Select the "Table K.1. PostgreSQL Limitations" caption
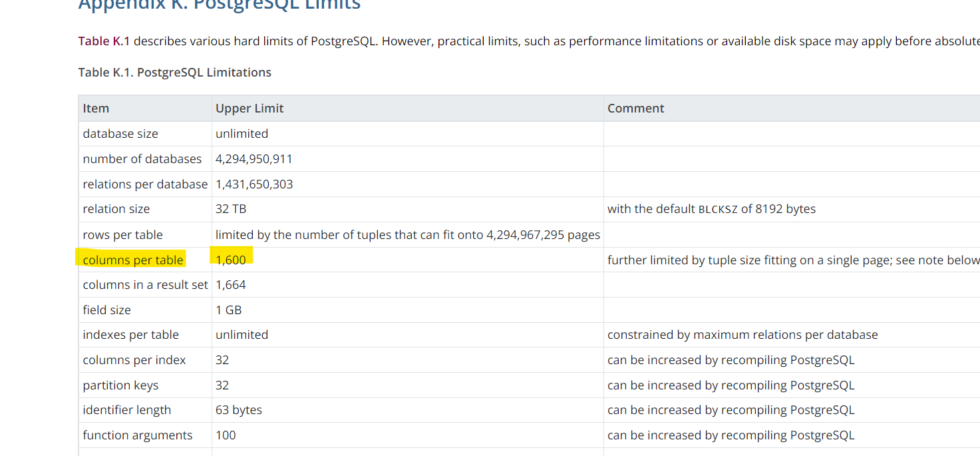The image size is (980, 456). tap(175, 73)
